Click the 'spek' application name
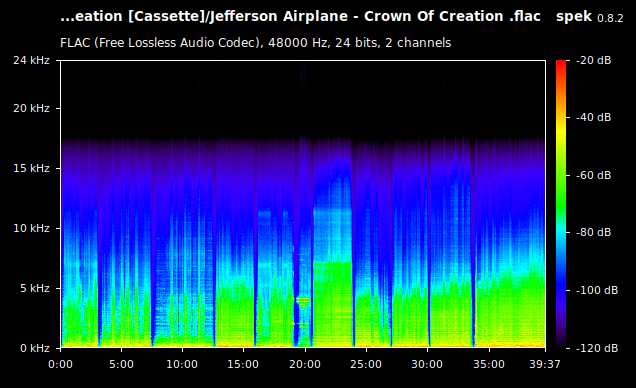 pos(574,17)
